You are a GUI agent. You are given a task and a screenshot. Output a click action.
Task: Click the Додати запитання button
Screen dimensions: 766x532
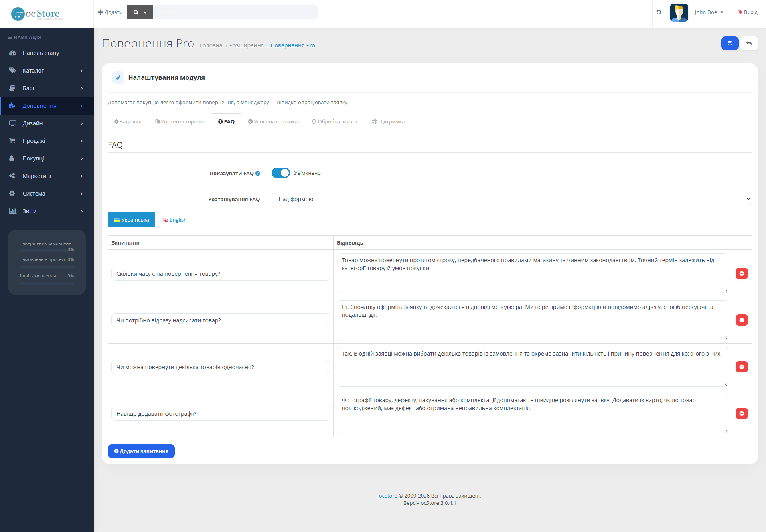tap(141, 451)
